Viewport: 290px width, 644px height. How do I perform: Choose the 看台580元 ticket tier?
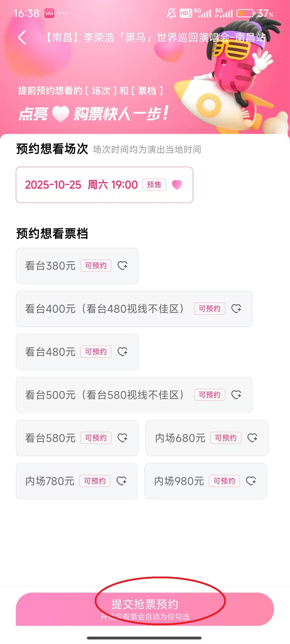[50, 438]
